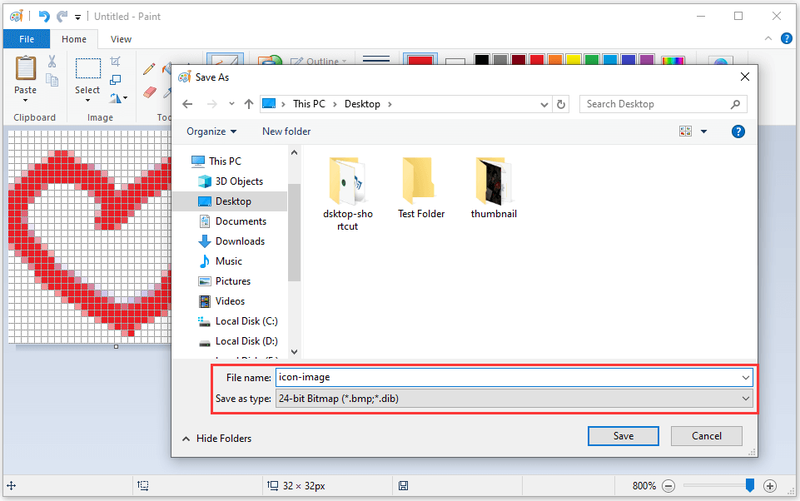Screen dimensions: 800x501
Task: Expand the Paste dropdown arrow
Action: tap(26, 100)
